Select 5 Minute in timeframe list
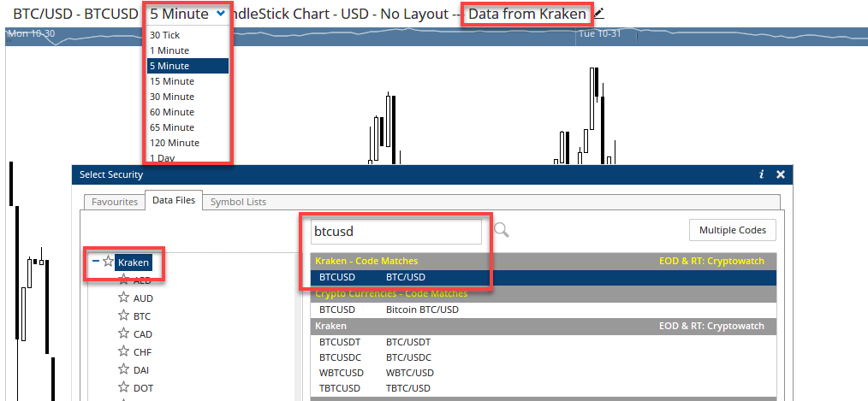The image size is (868, 401). (x=187, y=66)
